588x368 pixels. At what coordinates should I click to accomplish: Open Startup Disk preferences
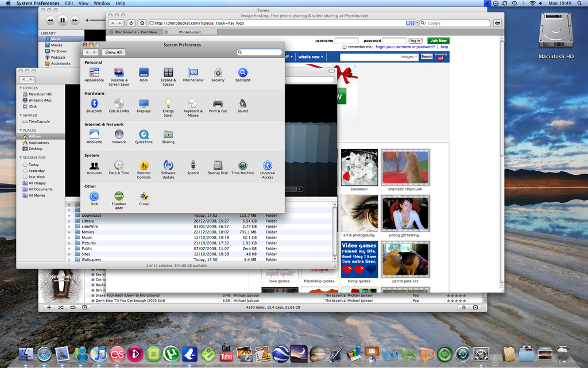pyautogui.click(x=218, y=167)
